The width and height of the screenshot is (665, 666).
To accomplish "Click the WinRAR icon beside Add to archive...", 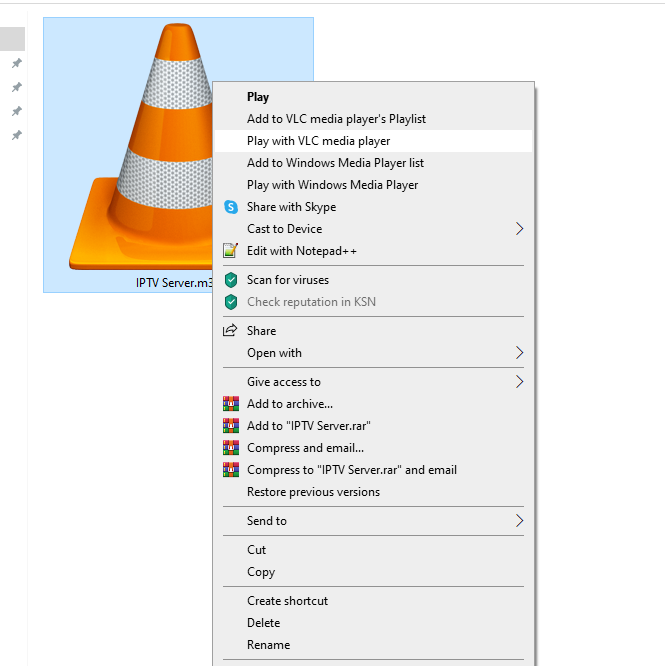I will click(231, 404).
